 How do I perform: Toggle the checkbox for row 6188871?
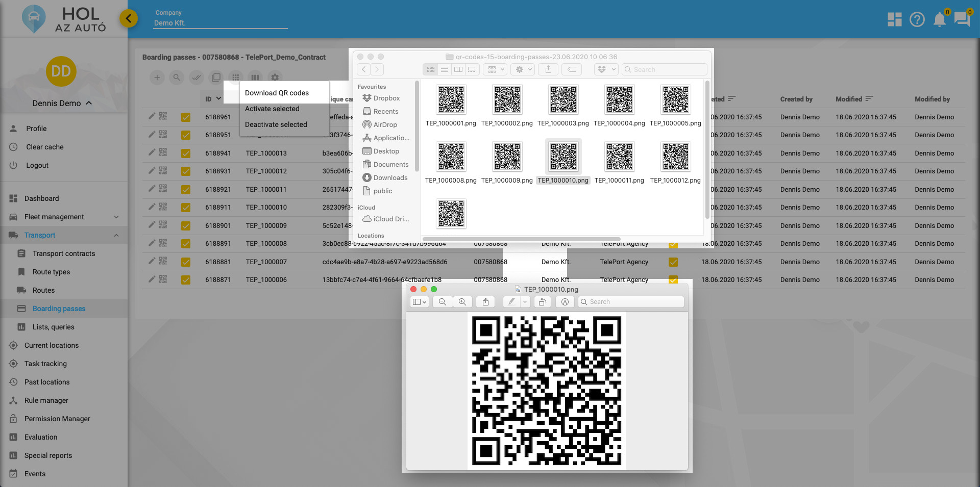186,280
